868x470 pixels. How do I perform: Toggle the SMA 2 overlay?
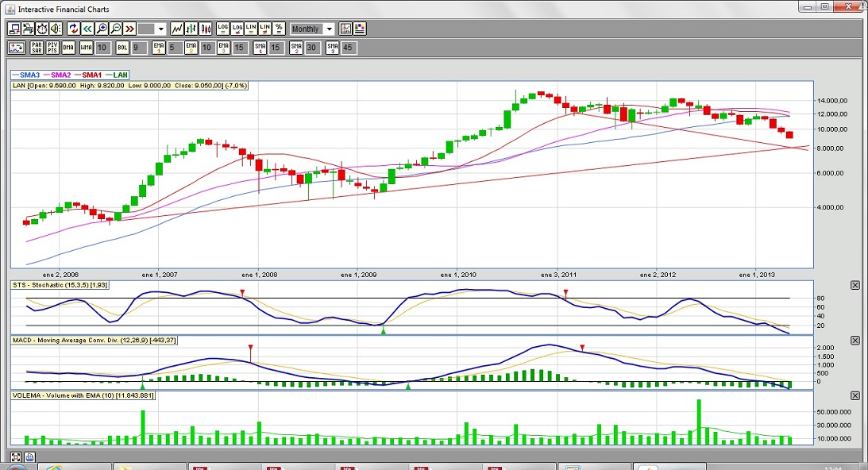point(296,48)
